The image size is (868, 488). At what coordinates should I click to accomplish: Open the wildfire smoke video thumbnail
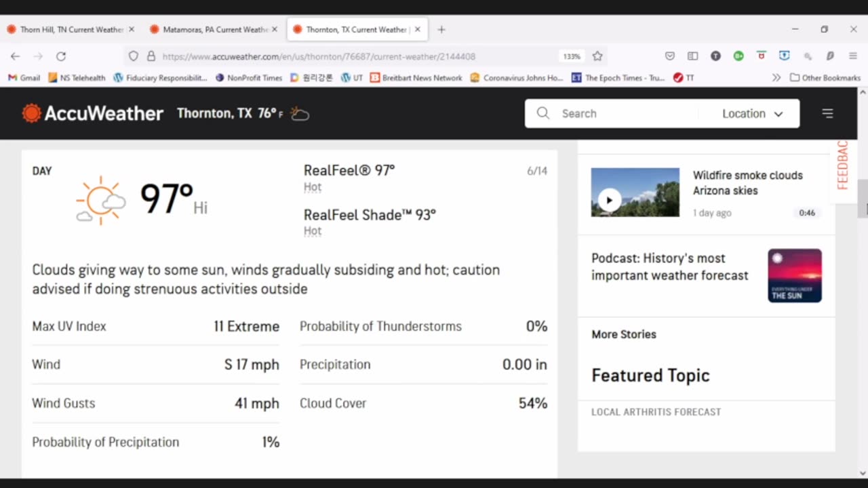(635, 192)
